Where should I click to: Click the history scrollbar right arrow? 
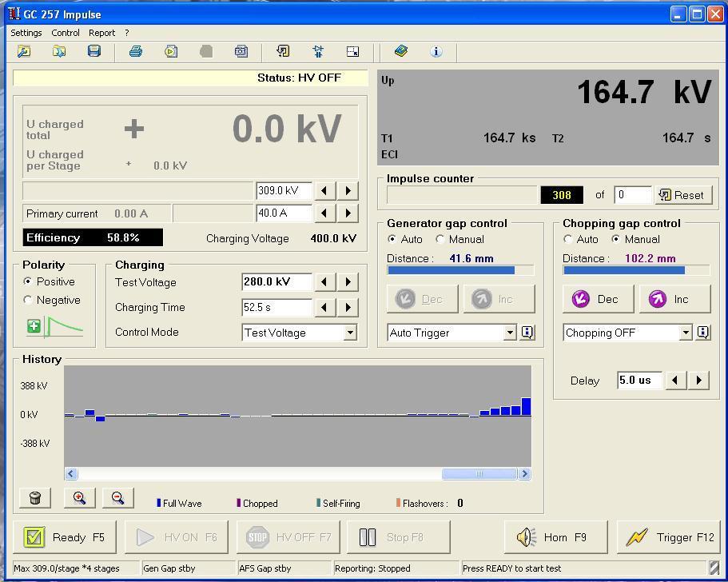[x=525, y=474]
